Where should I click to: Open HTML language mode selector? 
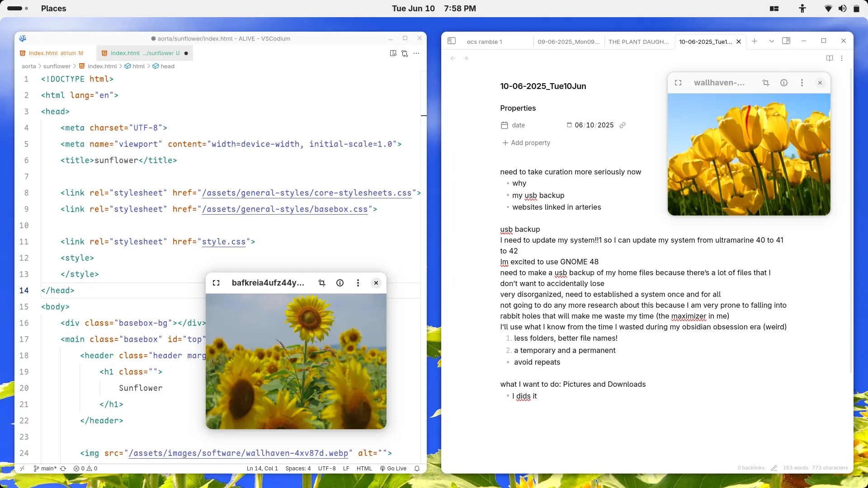pyautogui.click(x=364, y=469)
